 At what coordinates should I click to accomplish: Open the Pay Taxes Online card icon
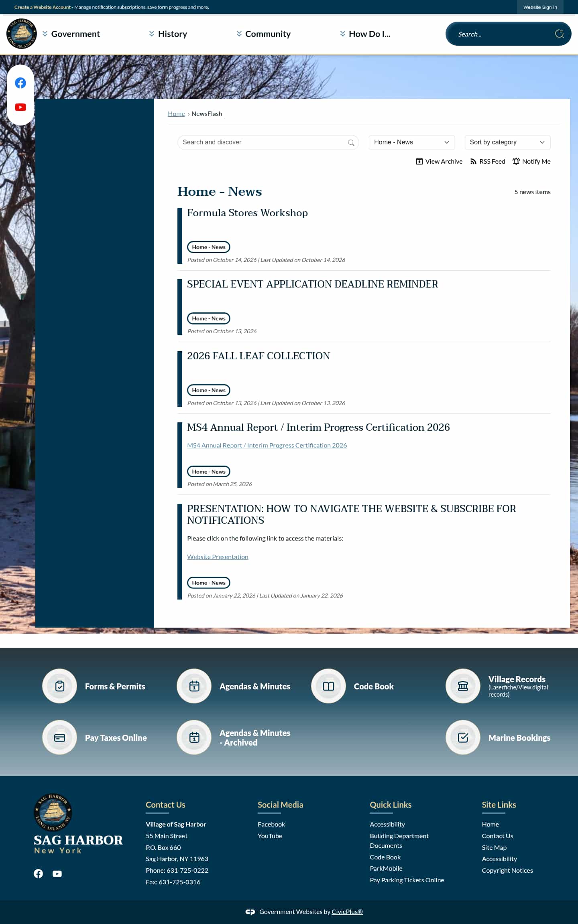pyautogui.click(x=59, y=737)
